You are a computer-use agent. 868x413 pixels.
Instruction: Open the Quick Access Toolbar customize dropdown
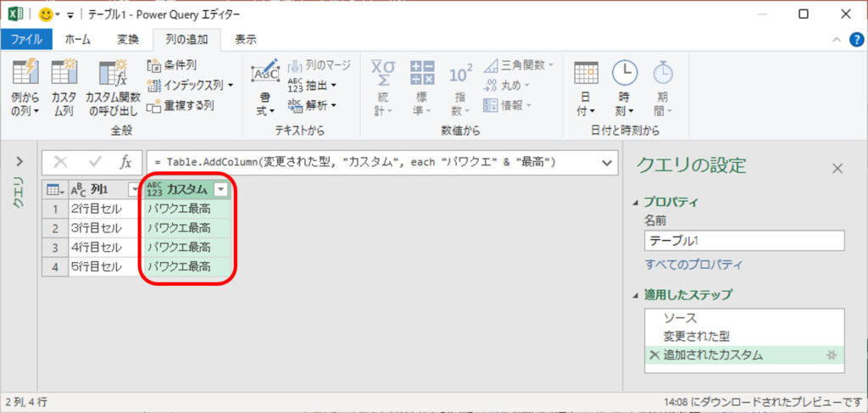70,15
